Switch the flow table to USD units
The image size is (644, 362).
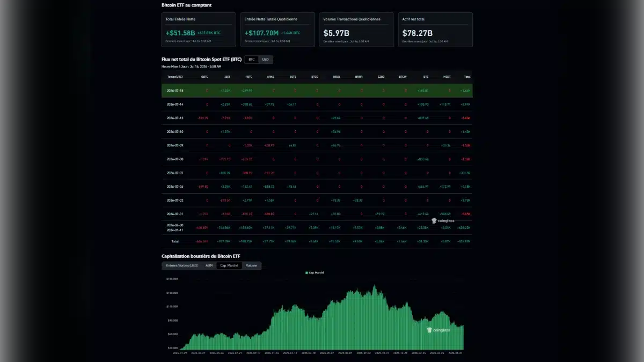(x=265, y=60)
